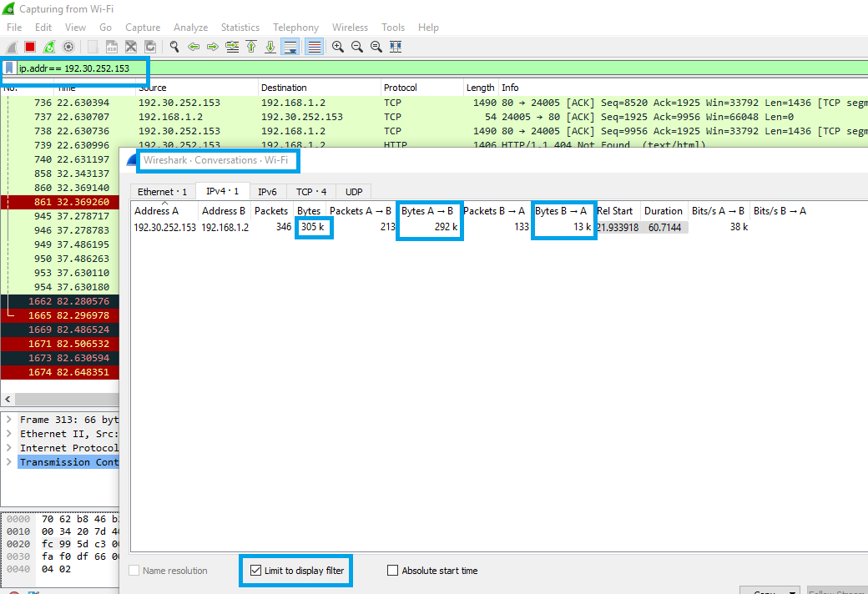Sort conversations by Packets column
This screenshot has width=868, height=594.
coord(271,211)
